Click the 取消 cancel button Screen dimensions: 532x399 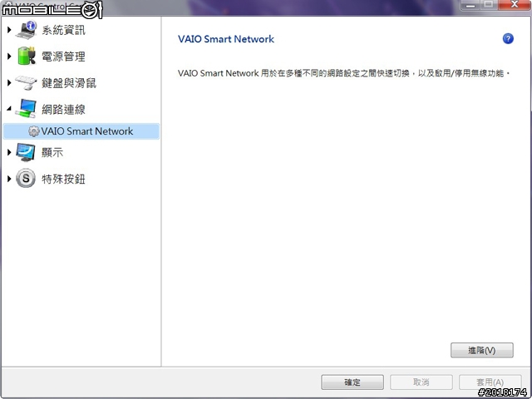tap(421, 382)
